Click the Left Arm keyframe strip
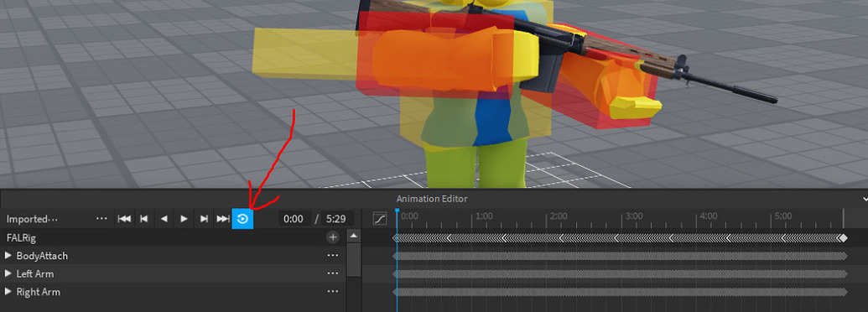 (620, 273)
